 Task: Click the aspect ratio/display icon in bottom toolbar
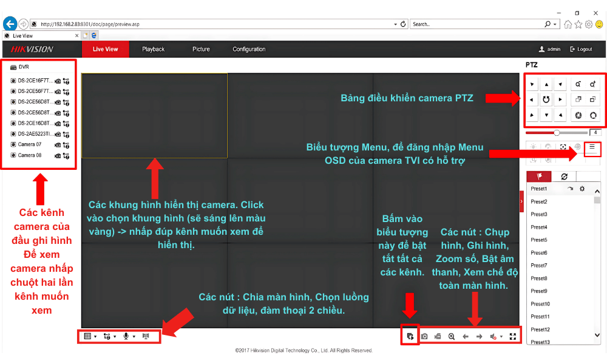click(146, 337)
